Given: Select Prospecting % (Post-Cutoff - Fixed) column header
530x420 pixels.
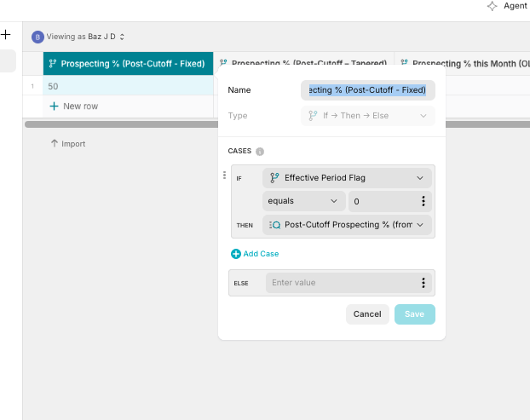Looking at the screenshot, I should coord(128,64).
